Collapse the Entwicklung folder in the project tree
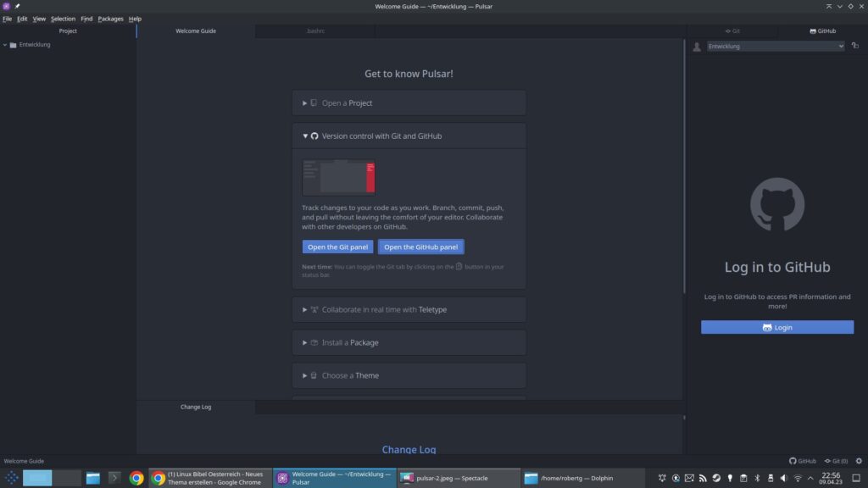The image size is (868, 488). (5, 45)
